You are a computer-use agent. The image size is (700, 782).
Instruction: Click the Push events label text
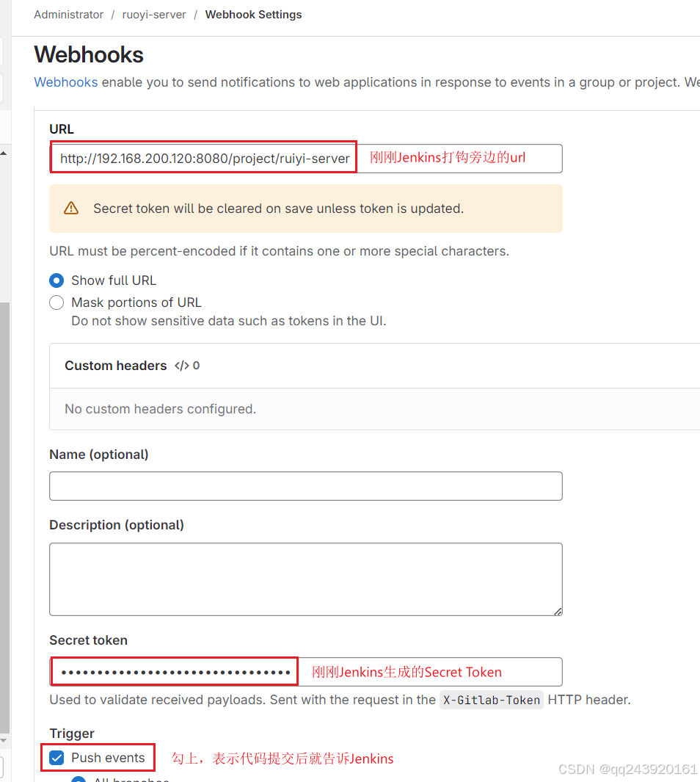click(108, 758)
